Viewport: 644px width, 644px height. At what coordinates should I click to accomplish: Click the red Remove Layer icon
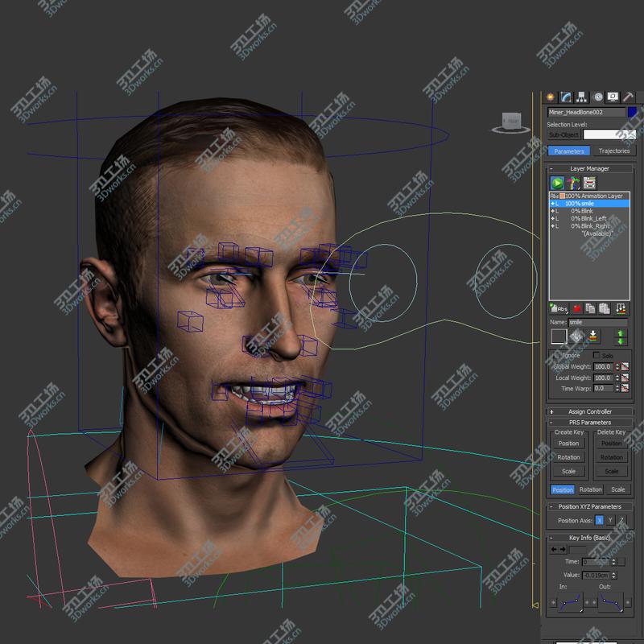[577, 308]
